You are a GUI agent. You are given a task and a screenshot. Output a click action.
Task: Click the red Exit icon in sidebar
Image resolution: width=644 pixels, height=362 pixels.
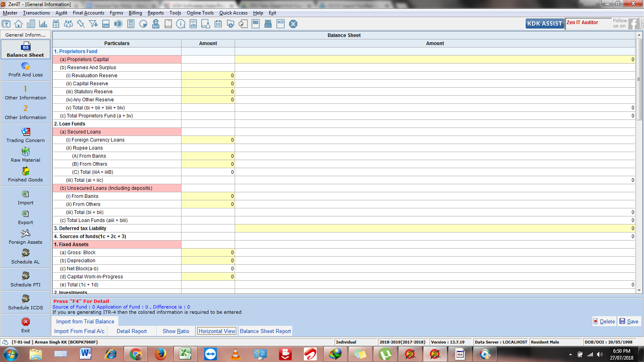click(25, 322)
